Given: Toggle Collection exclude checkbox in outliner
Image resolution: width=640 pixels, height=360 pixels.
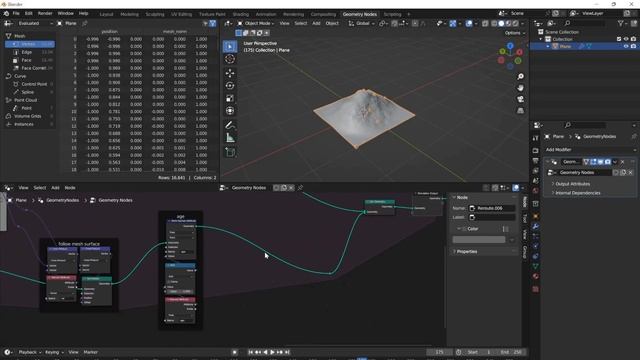Looking at the screenshot, I should tap(619, 39).
